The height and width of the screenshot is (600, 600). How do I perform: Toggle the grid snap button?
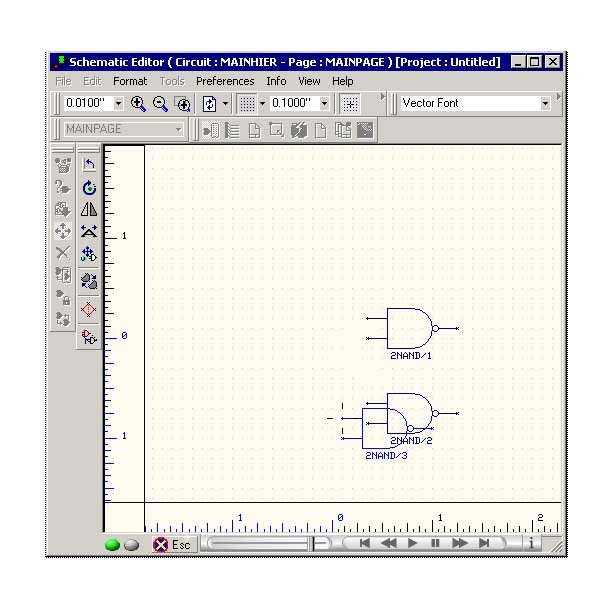(x=350, y=103)
